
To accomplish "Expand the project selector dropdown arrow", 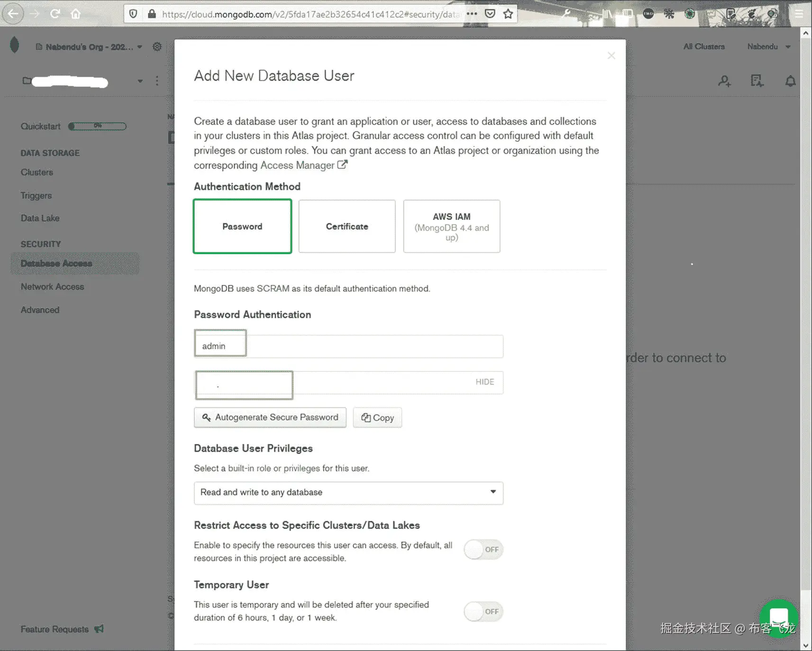I will point(140,81).
